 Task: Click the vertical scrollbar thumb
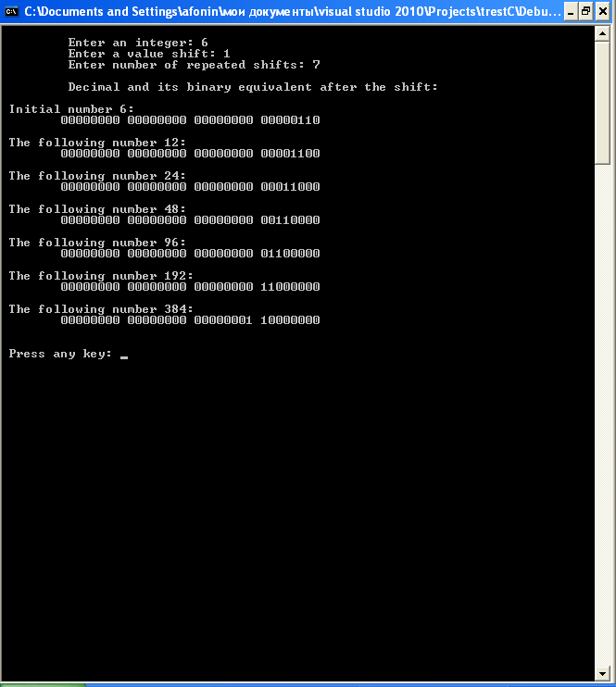602,103
